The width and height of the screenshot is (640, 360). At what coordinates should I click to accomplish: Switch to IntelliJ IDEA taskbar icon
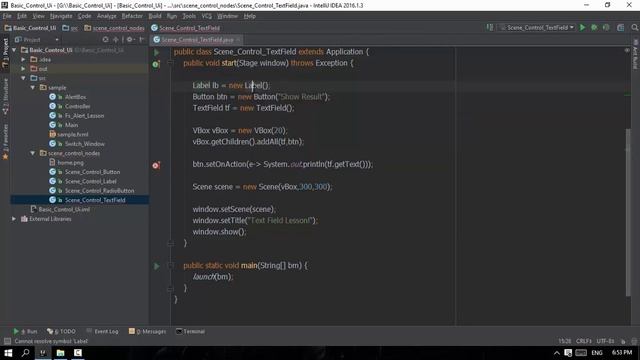pos(42,353)
